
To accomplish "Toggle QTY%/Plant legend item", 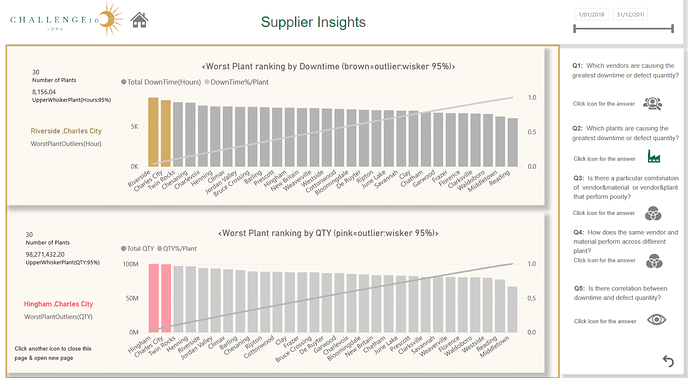I will (x=177, y=248).
